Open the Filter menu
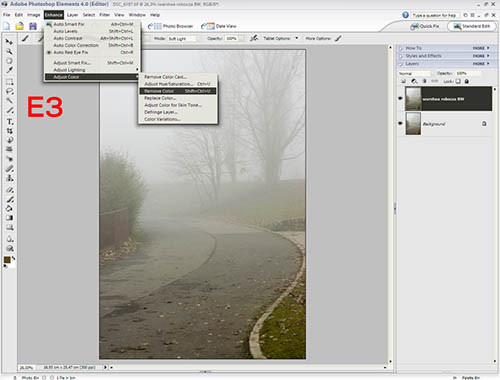This screenshot has width=500, height=380. 104,15
